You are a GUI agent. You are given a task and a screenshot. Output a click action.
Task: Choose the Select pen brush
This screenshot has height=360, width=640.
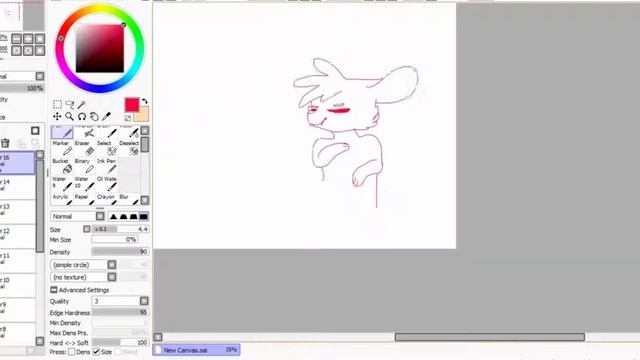coord(107,149)
